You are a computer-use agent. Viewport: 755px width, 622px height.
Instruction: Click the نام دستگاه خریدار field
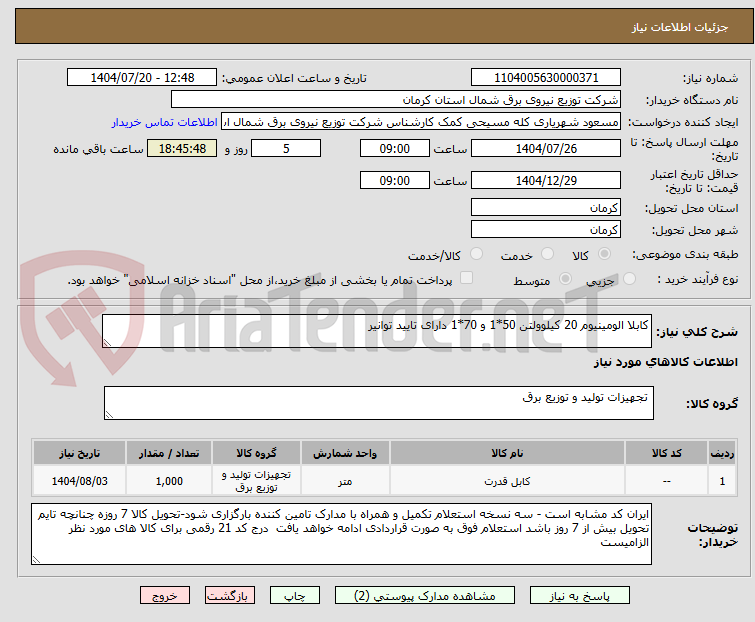click(x=396, y=100)
